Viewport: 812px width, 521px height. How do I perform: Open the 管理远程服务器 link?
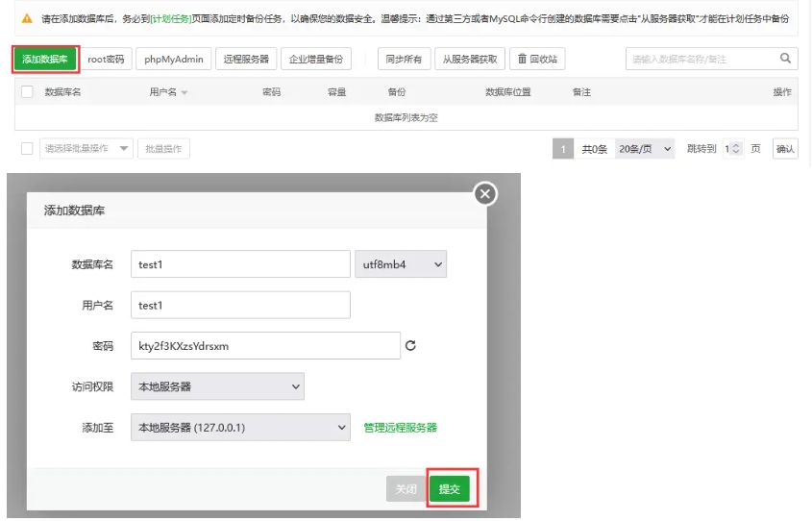[400, 428]
